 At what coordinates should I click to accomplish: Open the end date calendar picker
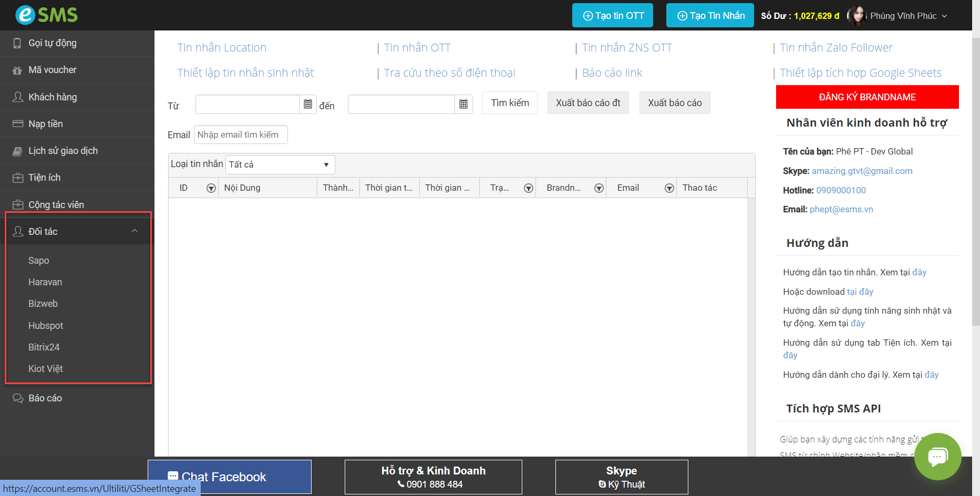pos(463,104)
